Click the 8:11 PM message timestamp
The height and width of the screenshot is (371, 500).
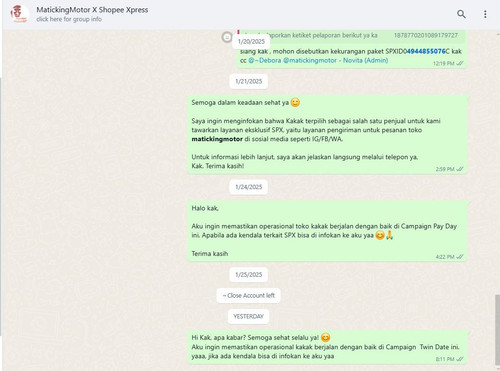tap(445, 359)
